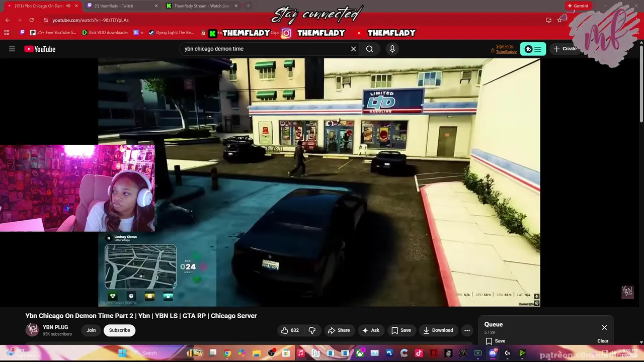This screenshot has width=644, height=362.
Task: Switch to the themflady Twitch tab
Action: (121, 6)
